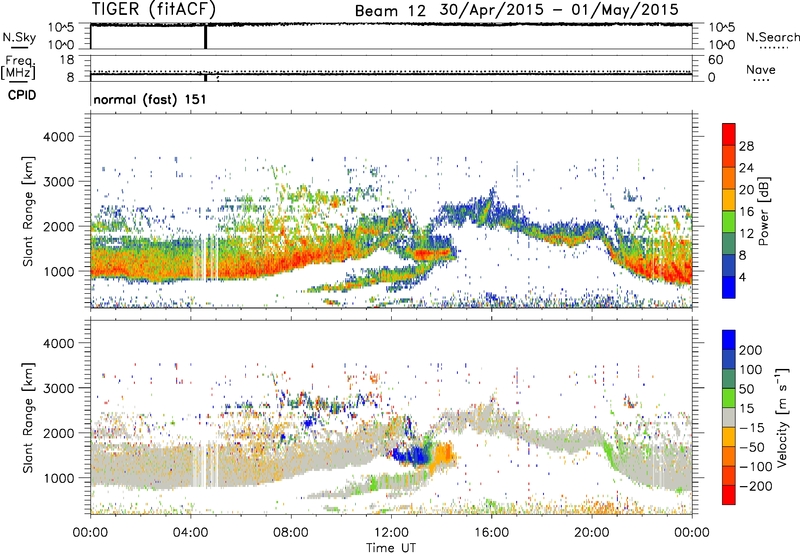Click the red bottom segment of Velocity colorbar
Screen dimensions: 800x554
(729, 495)
